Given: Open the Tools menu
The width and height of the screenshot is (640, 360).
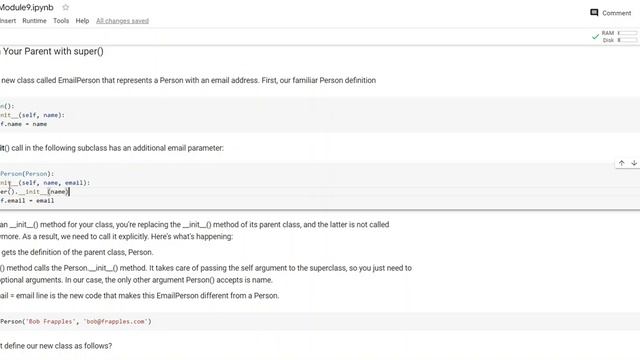Looking at the screenshot, I should (61, 21).
